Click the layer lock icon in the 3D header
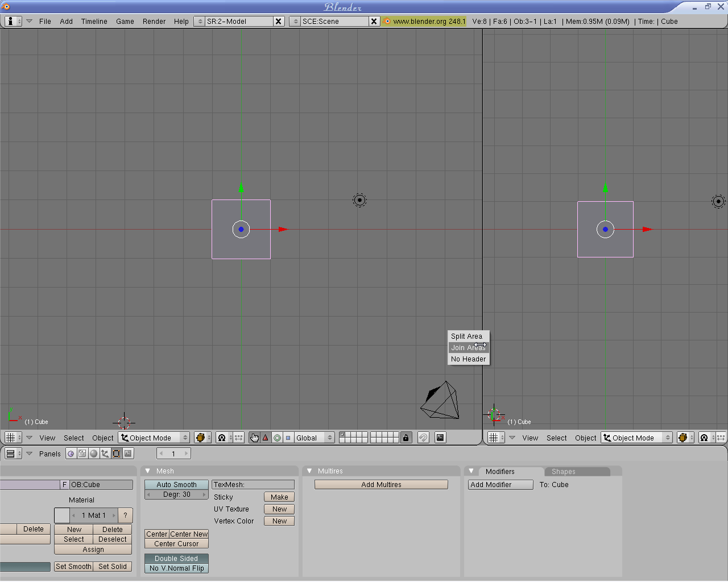 406,438
